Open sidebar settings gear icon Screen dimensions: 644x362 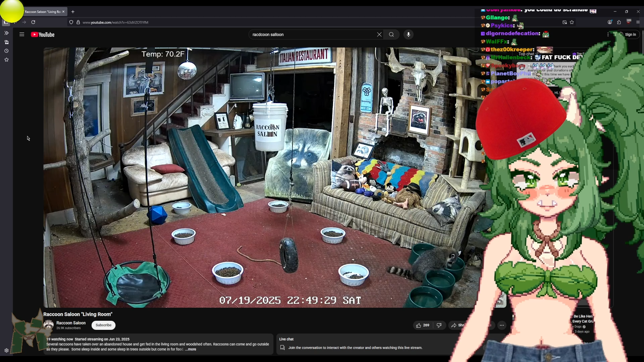click(6, 351)
